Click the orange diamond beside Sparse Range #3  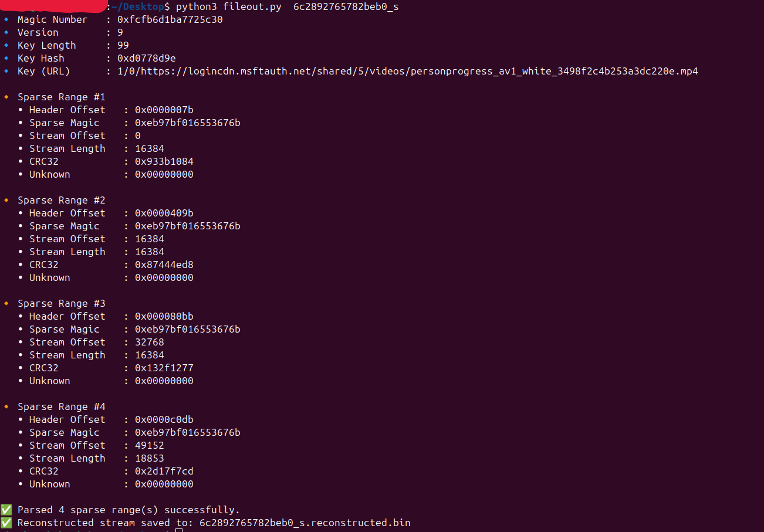click(6, 304)
